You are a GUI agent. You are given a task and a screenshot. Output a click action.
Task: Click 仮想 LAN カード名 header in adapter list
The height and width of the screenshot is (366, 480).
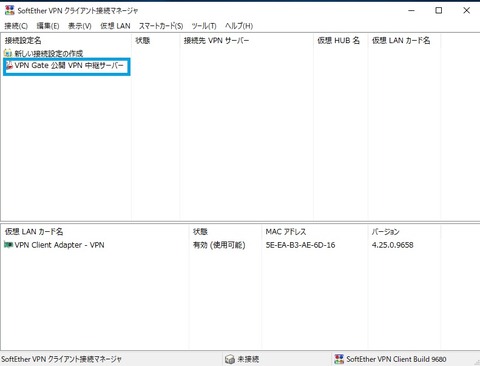[95, 232]
